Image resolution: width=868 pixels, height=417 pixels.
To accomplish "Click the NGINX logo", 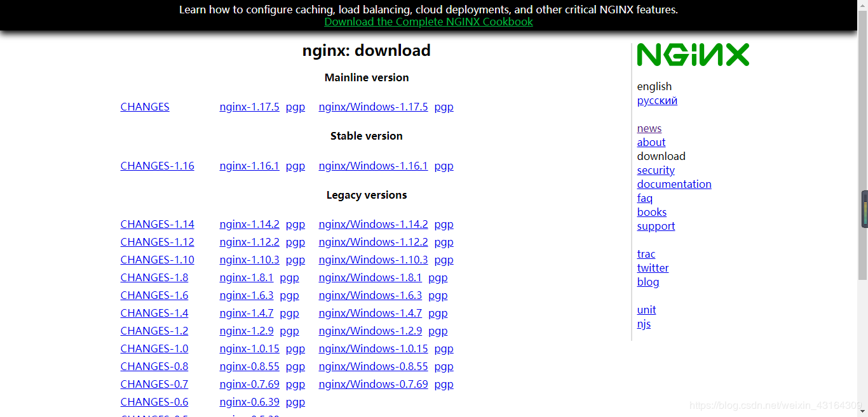I will pos(693,55).
